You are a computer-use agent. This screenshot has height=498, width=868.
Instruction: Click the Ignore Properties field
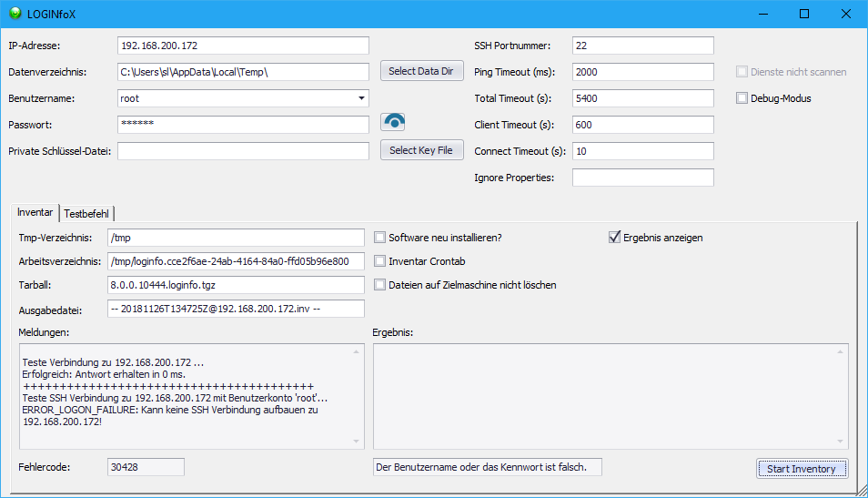pyautogui.click(x=642, y=178)
